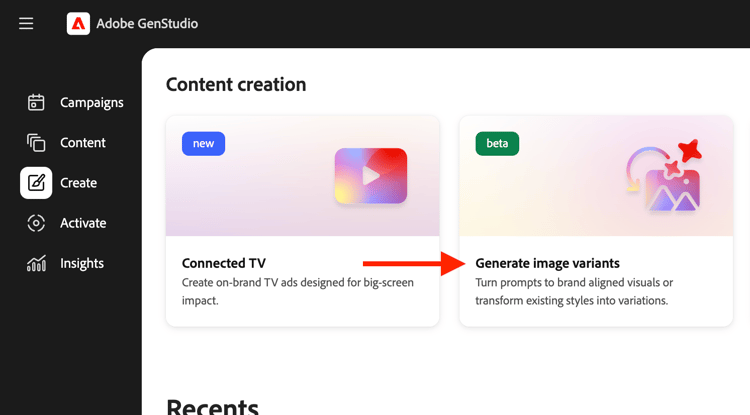Open Generate image variants card title

pos(547,263)
